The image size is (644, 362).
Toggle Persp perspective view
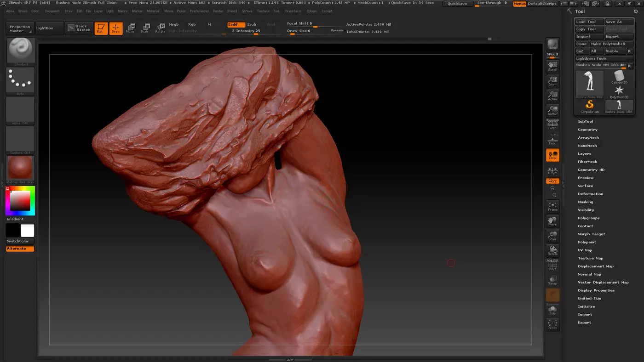[552, 125]
